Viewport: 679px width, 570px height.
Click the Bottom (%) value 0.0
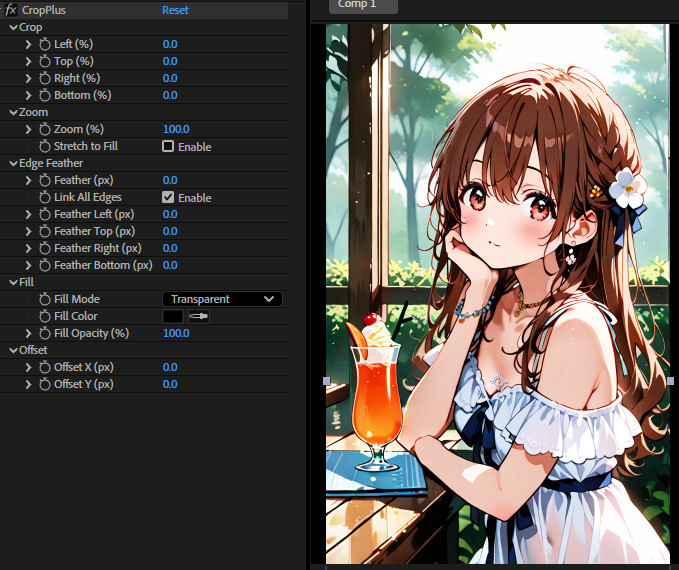(x=170, y=95)
